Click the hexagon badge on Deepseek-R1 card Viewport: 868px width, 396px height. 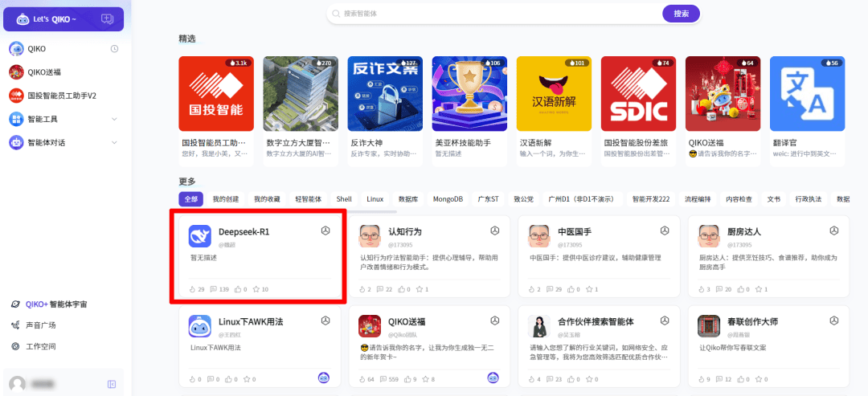click(325, 231)
